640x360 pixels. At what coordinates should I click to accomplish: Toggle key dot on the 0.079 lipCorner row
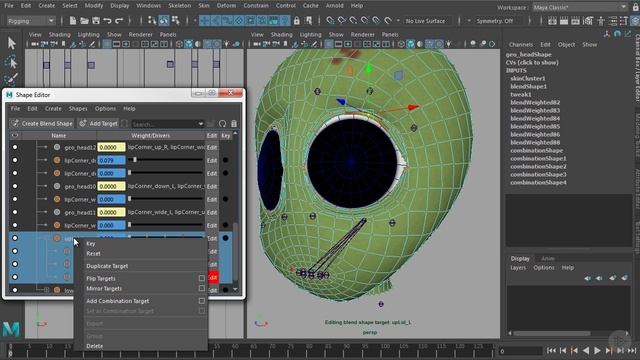(226, 160)
